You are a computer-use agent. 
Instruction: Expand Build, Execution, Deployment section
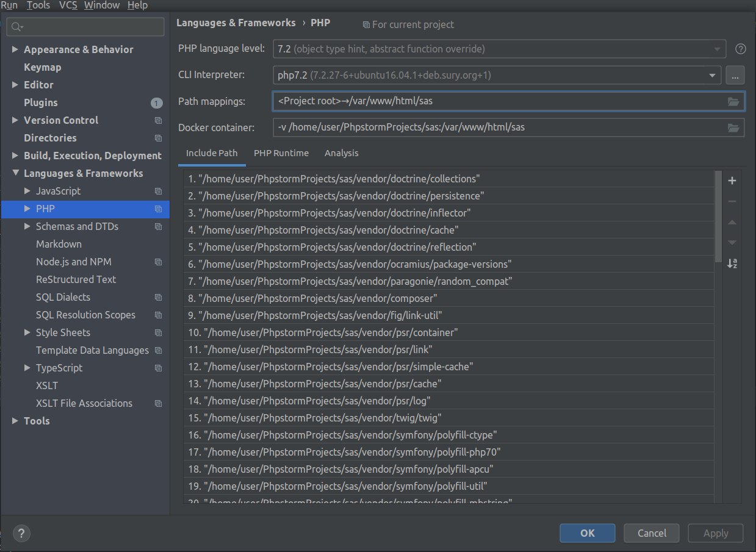coord(15,156)
